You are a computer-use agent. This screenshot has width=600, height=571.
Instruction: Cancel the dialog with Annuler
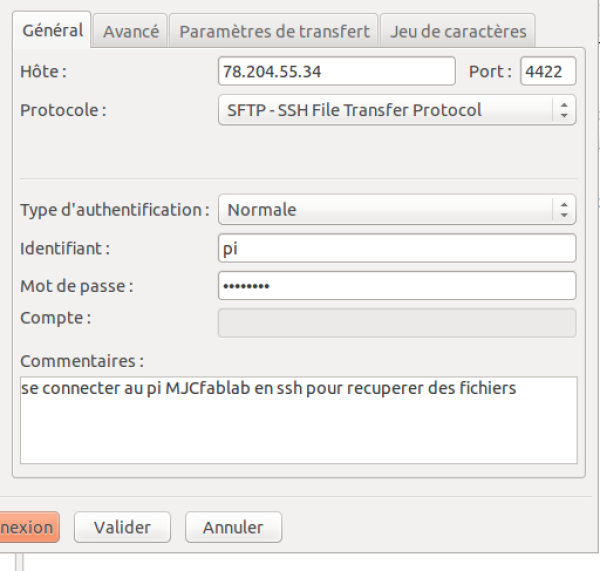tap(232, 527)
